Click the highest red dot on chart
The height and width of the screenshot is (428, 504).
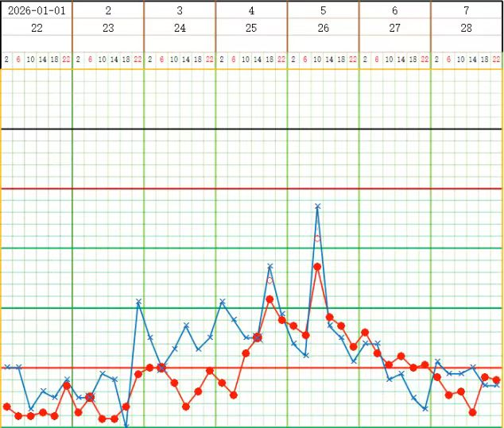[x=317, y=267]
